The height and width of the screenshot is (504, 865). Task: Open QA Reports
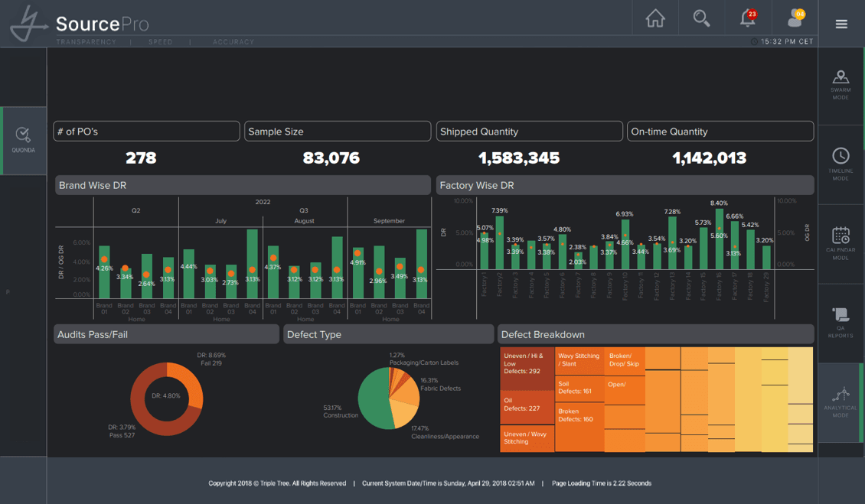[841, 323]
